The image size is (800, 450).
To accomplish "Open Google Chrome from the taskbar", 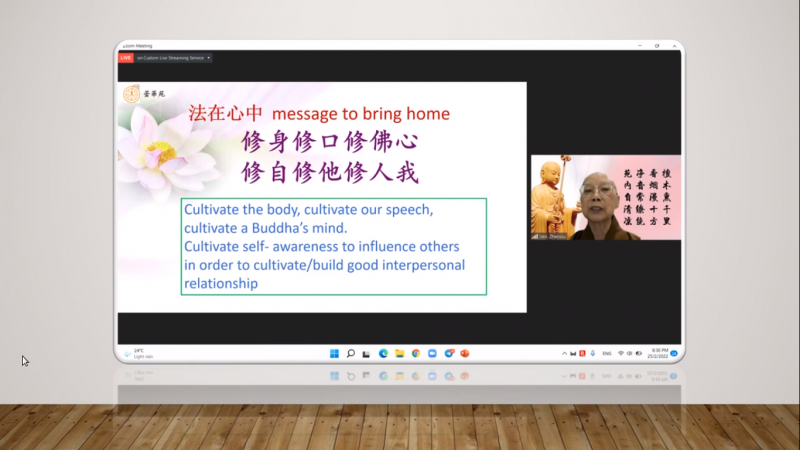I will (415, 353).
